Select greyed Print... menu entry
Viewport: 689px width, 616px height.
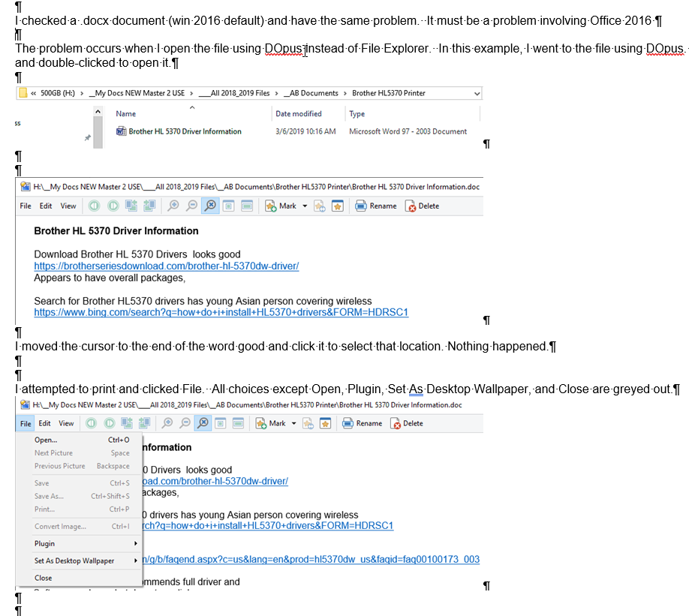79,509
